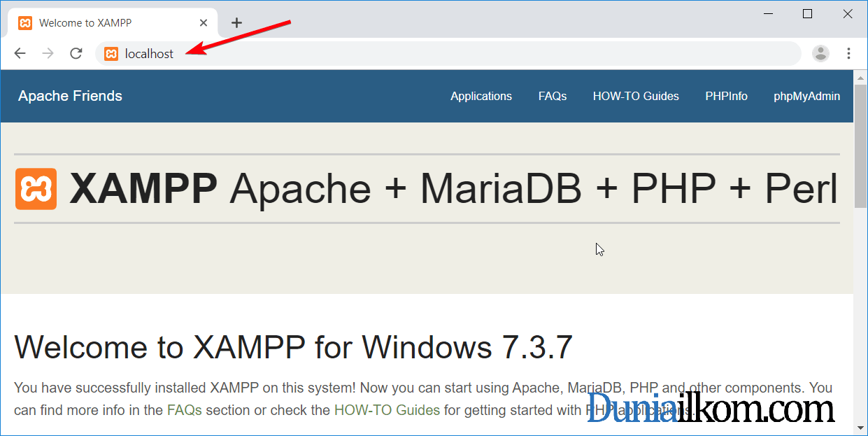This screenshot has width=868, height=436.
Task: Open the Applications menu item
Action: tap(481, 97)
